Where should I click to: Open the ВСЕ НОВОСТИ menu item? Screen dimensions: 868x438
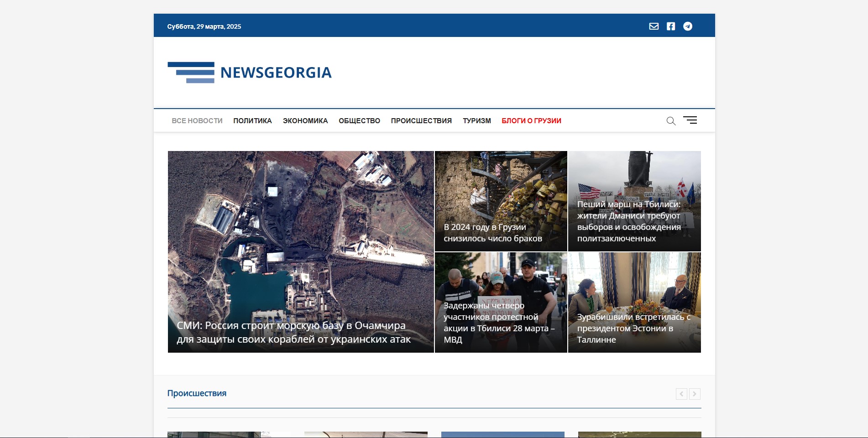[x=197, y=121]
